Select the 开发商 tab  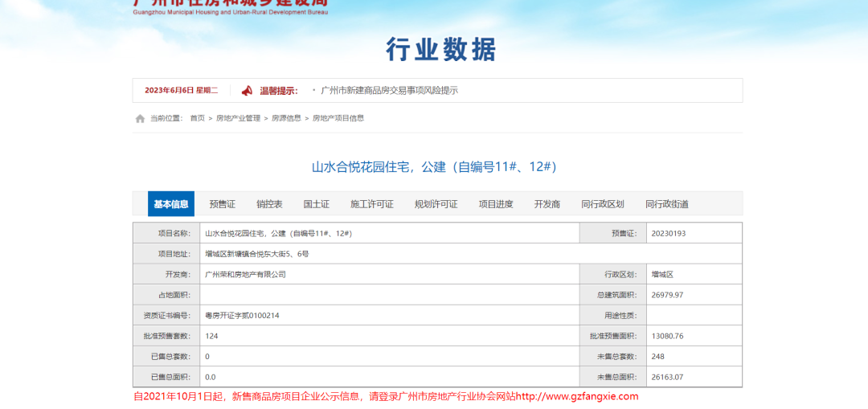tap(547, 203)
